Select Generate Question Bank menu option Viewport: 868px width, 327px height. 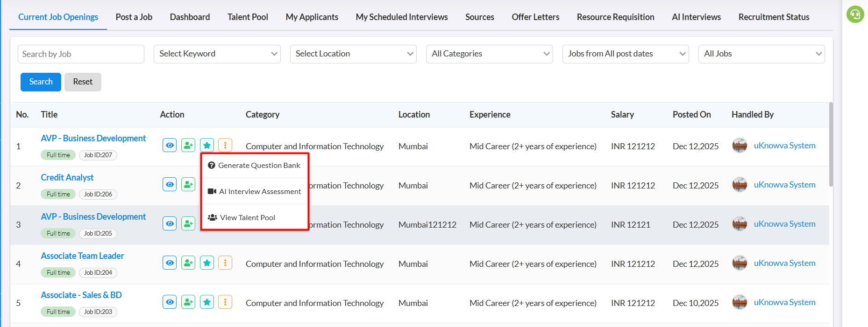click(255, 166)
